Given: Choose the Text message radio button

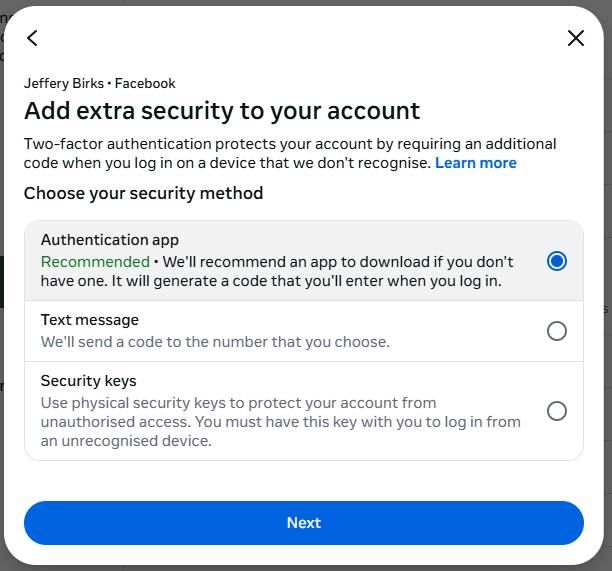Looking at the screenshot, I should pos(557,331).
